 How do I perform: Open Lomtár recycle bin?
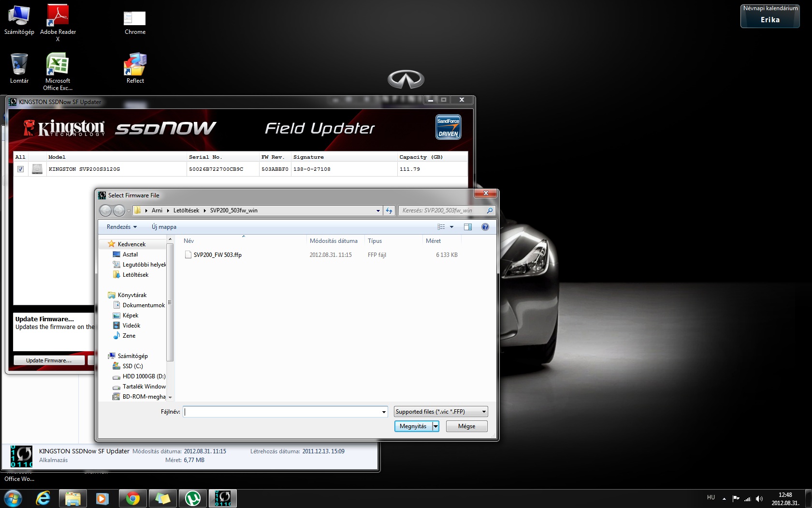coord(19,68)
